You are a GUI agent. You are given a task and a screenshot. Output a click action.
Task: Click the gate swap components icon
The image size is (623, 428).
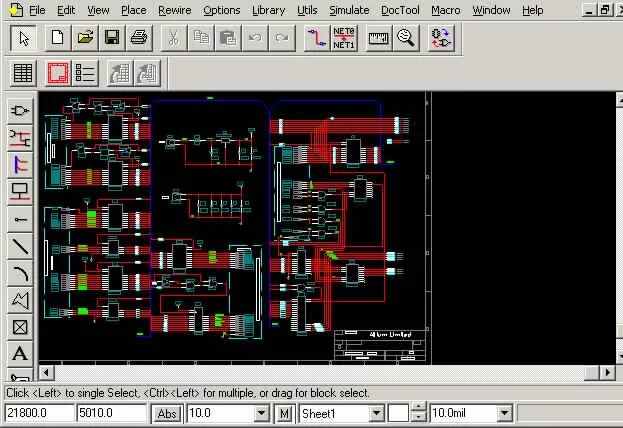(441, 38)
